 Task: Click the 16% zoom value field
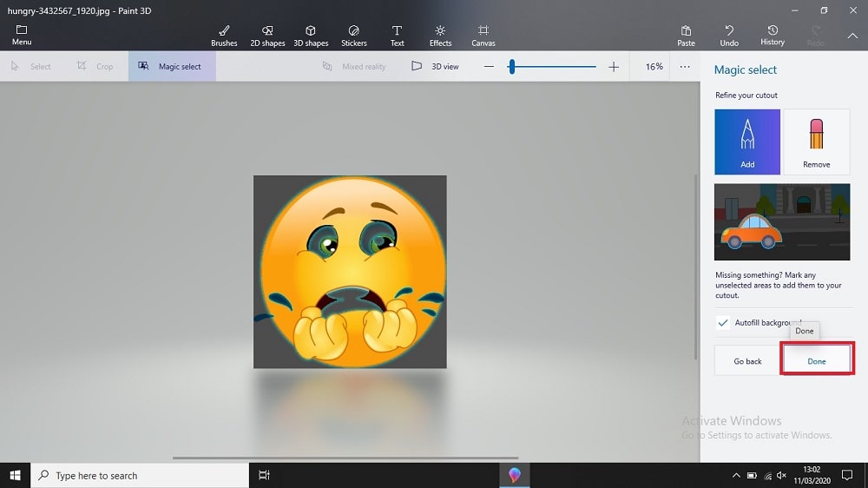coord(654,67)
